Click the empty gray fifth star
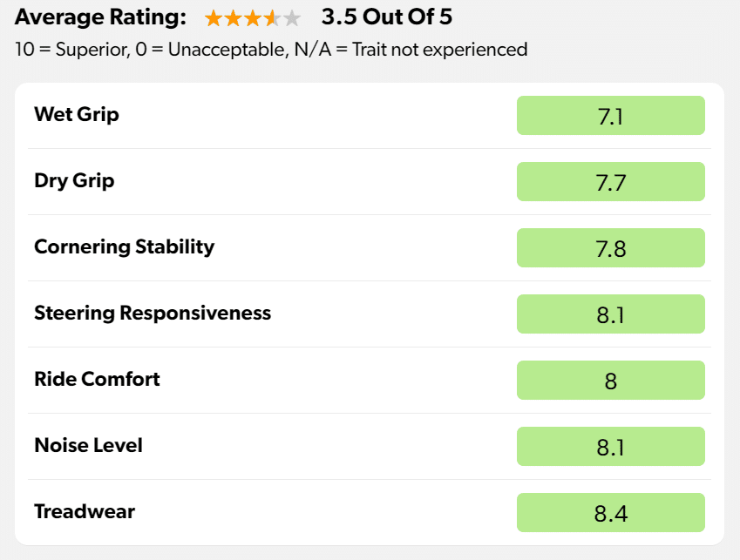The height and width of the screenshot is (560, 740). pos(292,17)
